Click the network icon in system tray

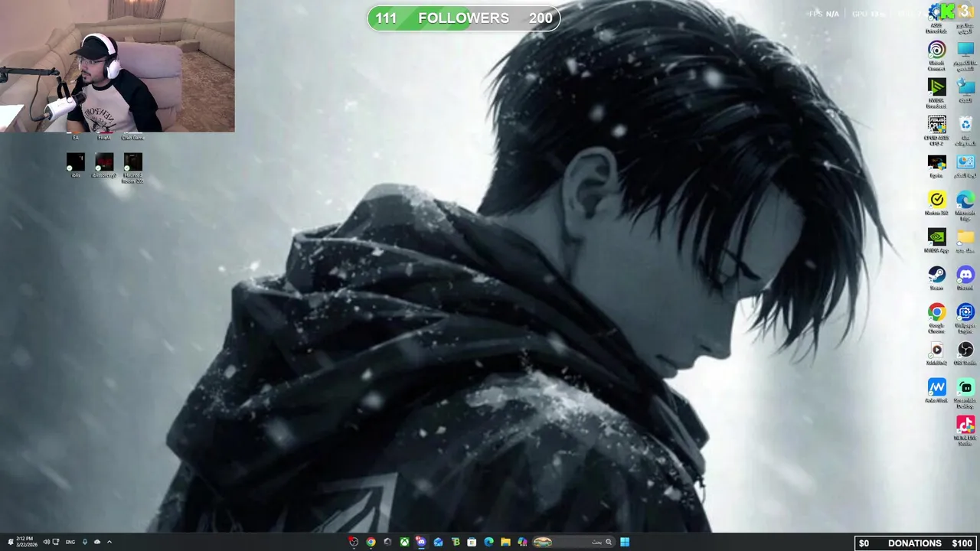tap(56, 542)
